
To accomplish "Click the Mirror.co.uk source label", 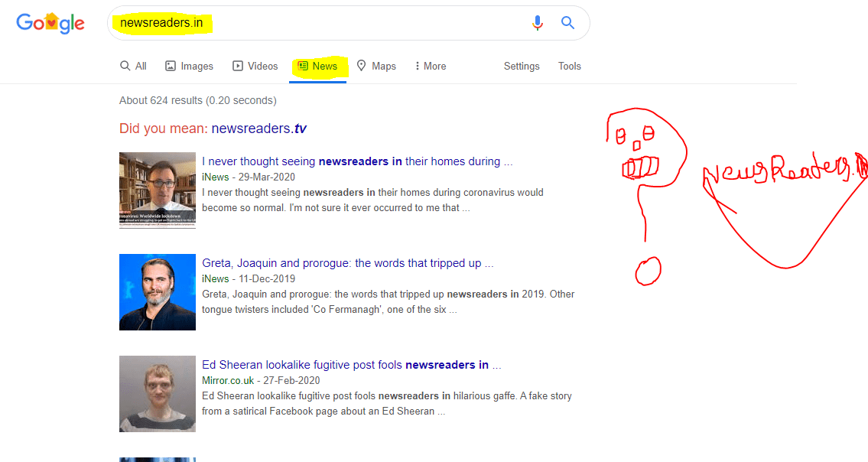I will pyautogui.click(x=228, y=381).
